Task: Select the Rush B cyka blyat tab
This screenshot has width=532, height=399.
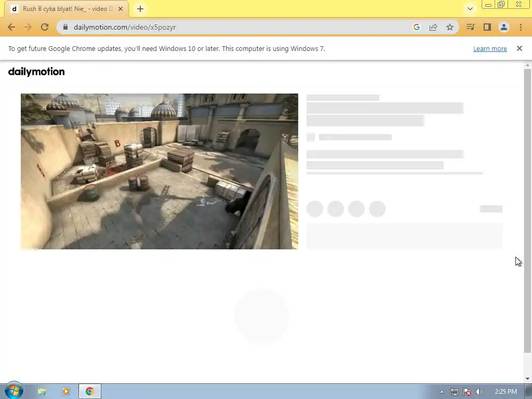Action: pyautogui.click(x=66, y=9)
